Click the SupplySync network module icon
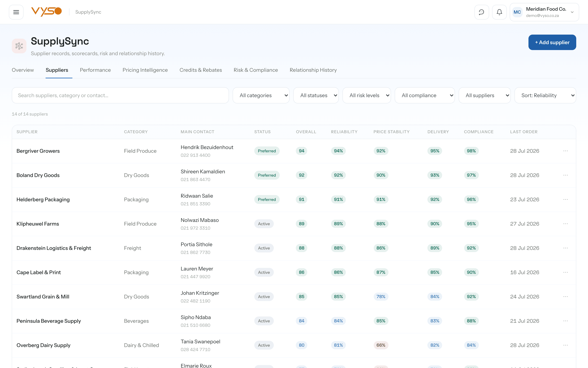 click(x=19, y=46)
